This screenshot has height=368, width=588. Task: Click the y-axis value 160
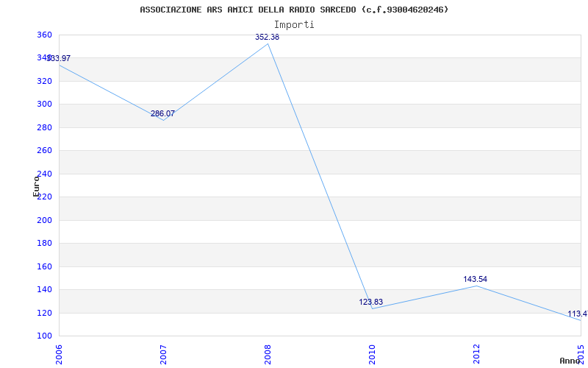point(44,266)
